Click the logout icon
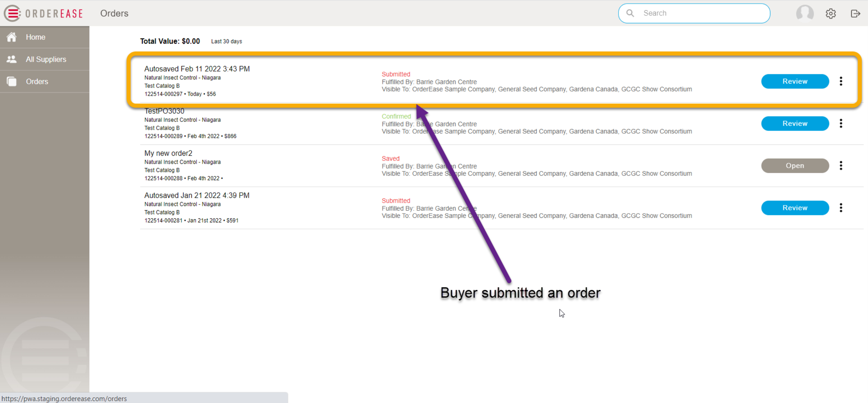Image resolution: width=868 pixels, height=403 pixels. click(855, 13)
